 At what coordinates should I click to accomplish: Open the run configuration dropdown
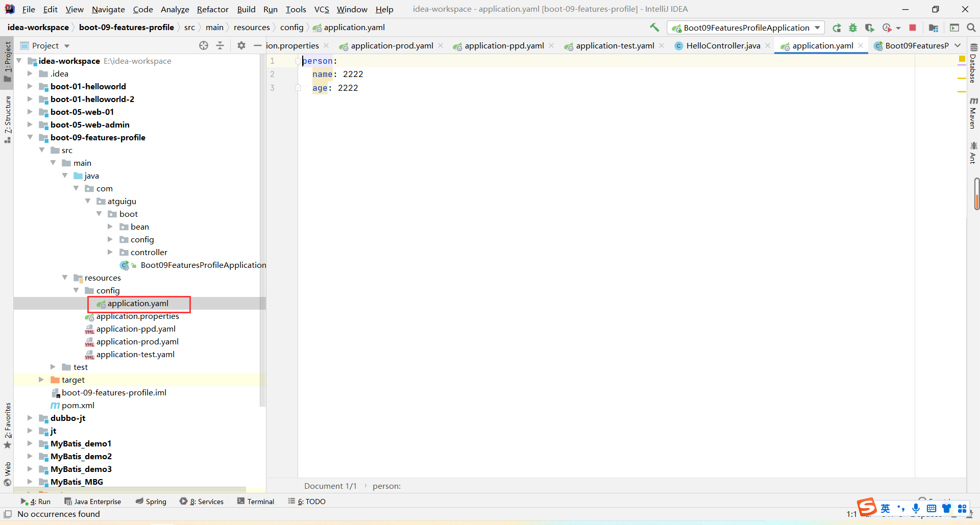pyautogui.click(x=746, y=28)
